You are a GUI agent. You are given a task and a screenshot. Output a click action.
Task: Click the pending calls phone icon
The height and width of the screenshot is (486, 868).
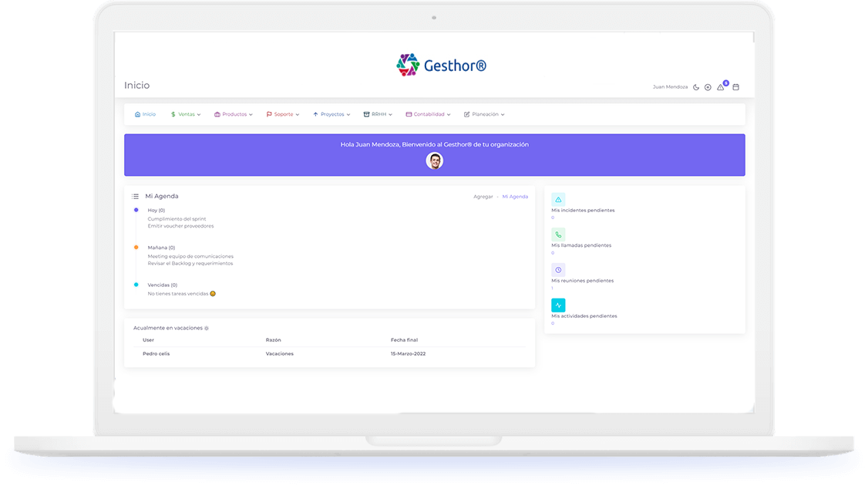click(558, 235)
